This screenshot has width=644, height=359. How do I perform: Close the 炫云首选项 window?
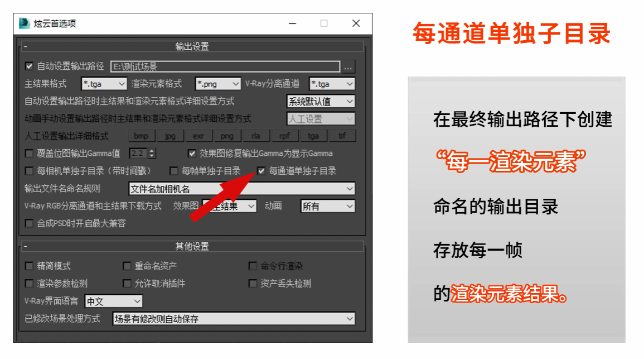356,23
